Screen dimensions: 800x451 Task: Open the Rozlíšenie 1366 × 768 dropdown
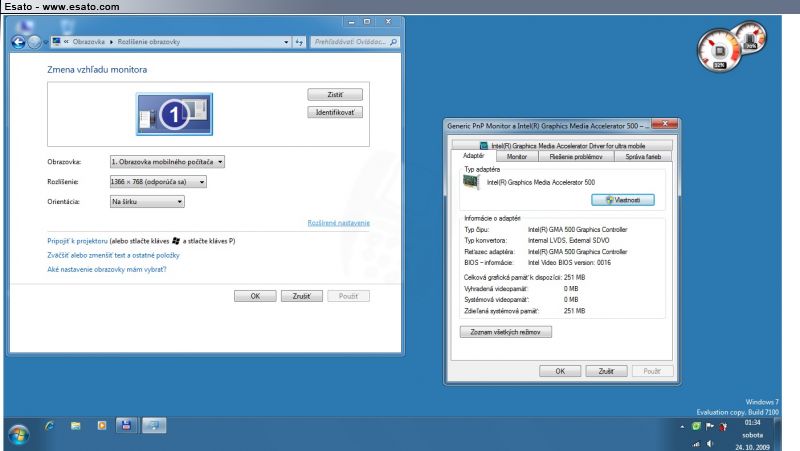[x=158, y=182]
